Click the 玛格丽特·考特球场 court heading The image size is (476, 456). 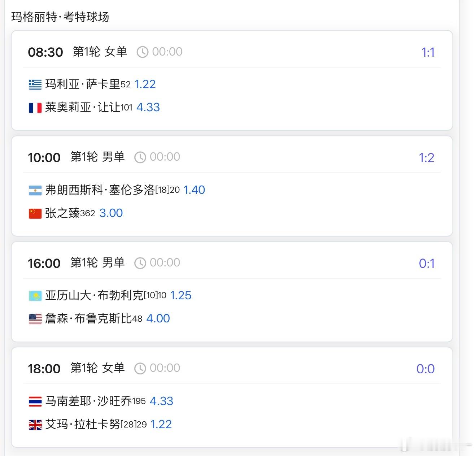point(60,17)
